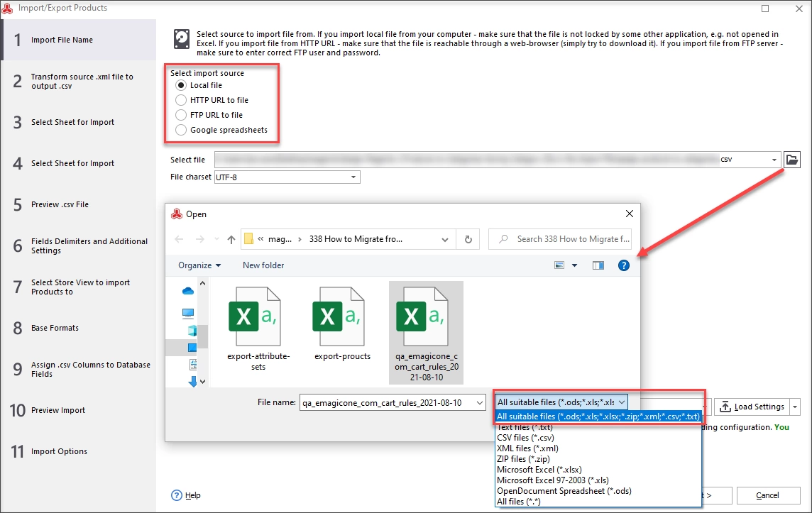Open recent locations chevron in Open dialog
The image size is (812, 513).
coord(216,239)
